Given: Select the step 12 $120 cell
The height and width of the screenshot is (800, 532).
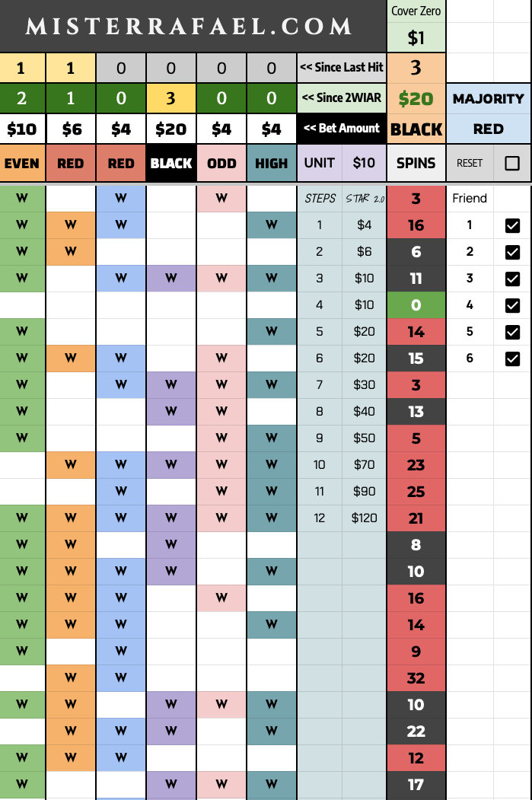Looking at the screenshot, I should (365, 518).
